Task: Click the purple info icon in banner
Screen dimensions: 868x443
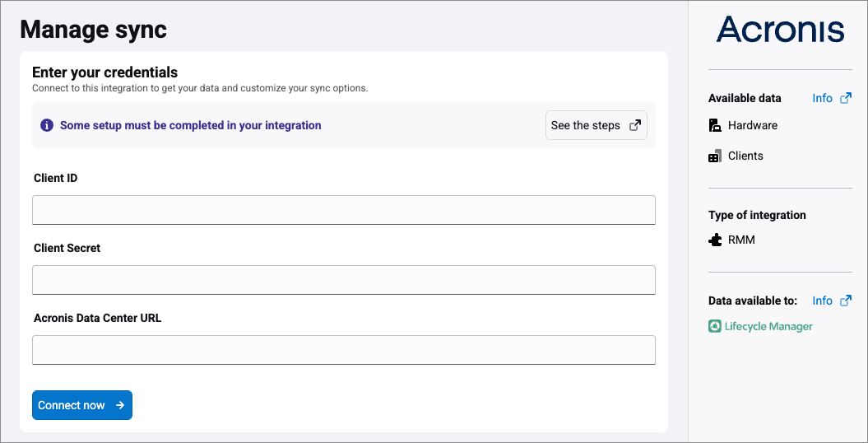Action: point(47,125)
